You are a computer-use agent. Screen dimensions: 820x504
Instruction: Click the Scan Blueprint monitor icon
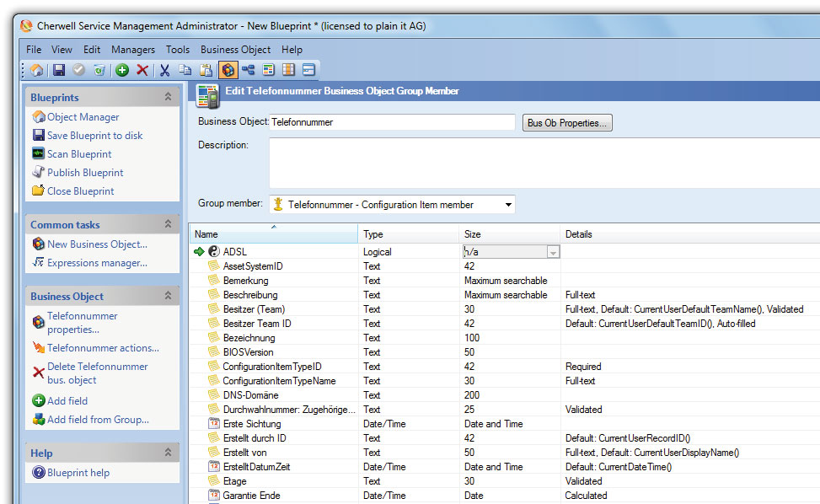39,153
